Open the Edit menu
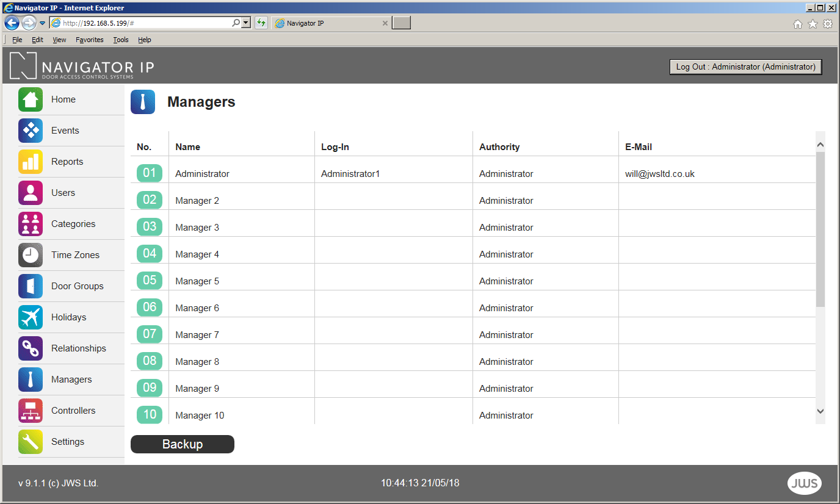The width and height of the screenshot is (840, 504). click(38, 40)
